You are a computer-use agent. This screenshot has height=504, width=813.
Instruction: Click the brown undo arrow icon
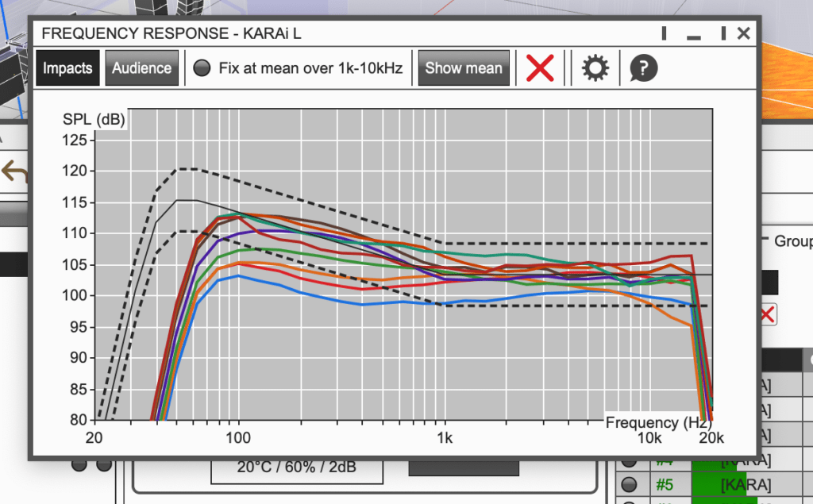point(14,171)
